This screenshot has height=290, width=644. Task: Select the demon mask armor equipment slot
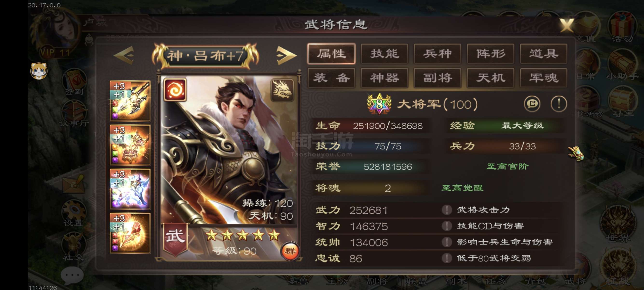(x=130, y=145)
